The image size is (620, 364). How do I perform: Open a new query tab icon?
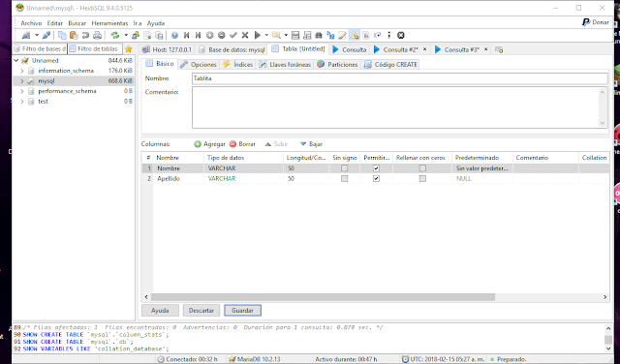(499, 49)
